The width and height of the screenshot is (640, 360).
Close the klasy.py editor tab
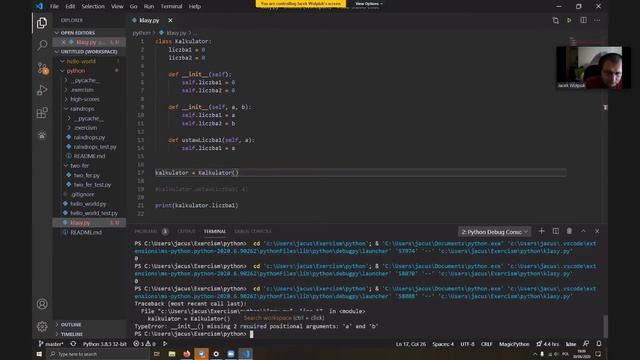click(x=170, y=20)
